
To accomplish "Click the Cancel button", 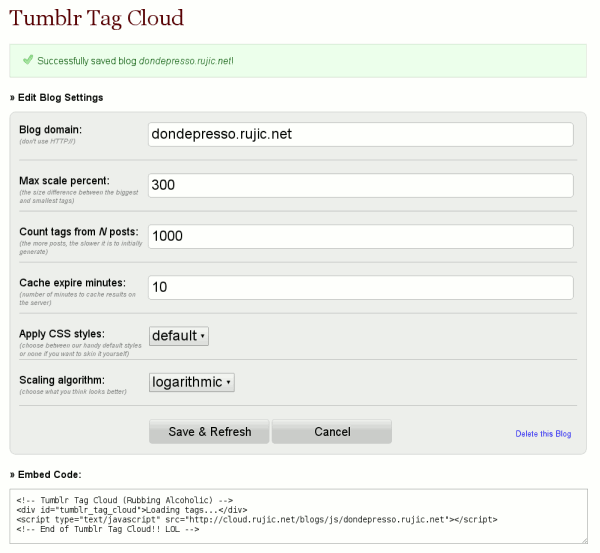I will (332, 432).
